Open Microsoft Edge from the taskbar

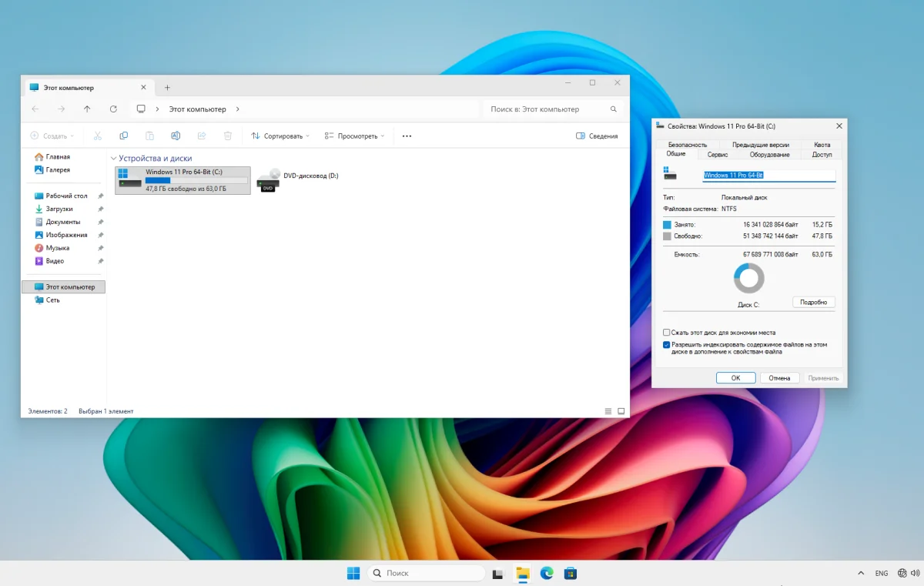coord(547,573)
